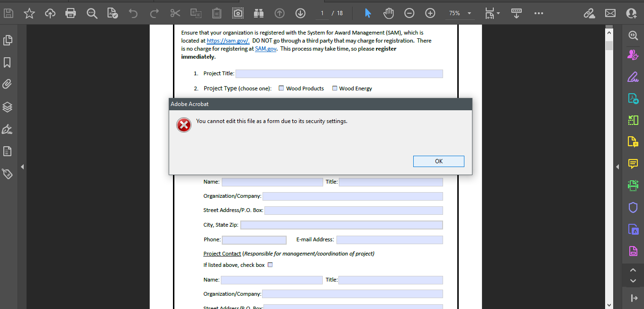Go to the previous page
This screenshot has height=309, width=644.
tap(280, 13)
